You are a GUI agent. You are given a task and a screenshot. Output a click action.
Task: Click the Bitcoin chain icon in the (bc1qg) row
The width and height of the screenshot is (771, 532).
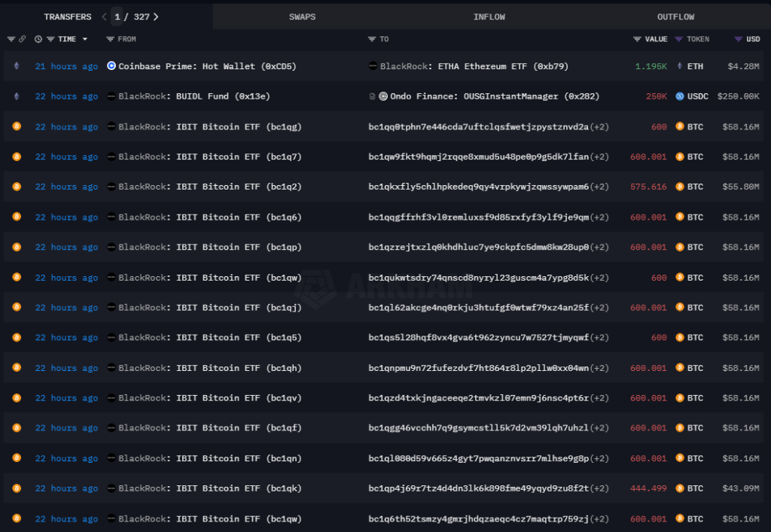17,126
